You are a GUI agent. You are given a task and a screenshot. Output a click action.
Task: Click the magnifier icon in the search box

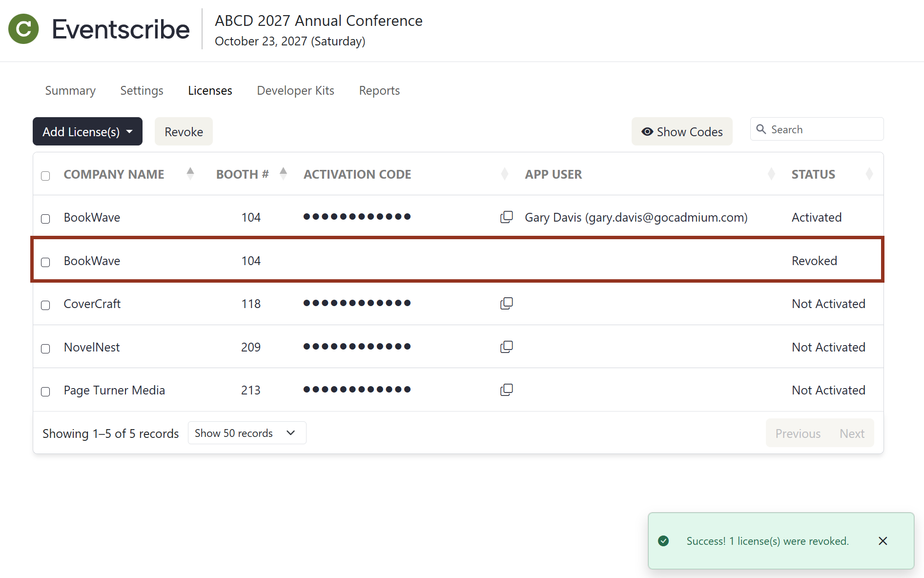pyautogui.click(x=761, y=129)
